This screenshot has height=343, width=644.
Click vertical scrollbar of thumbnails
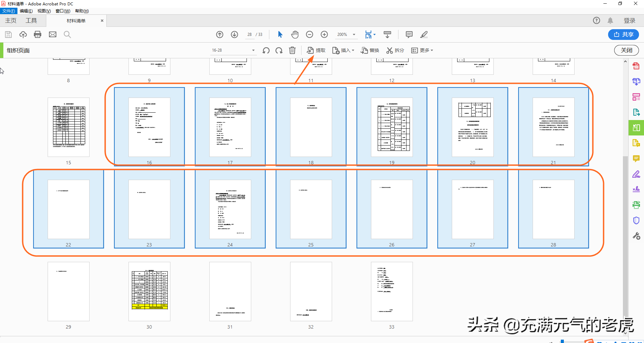625,235
